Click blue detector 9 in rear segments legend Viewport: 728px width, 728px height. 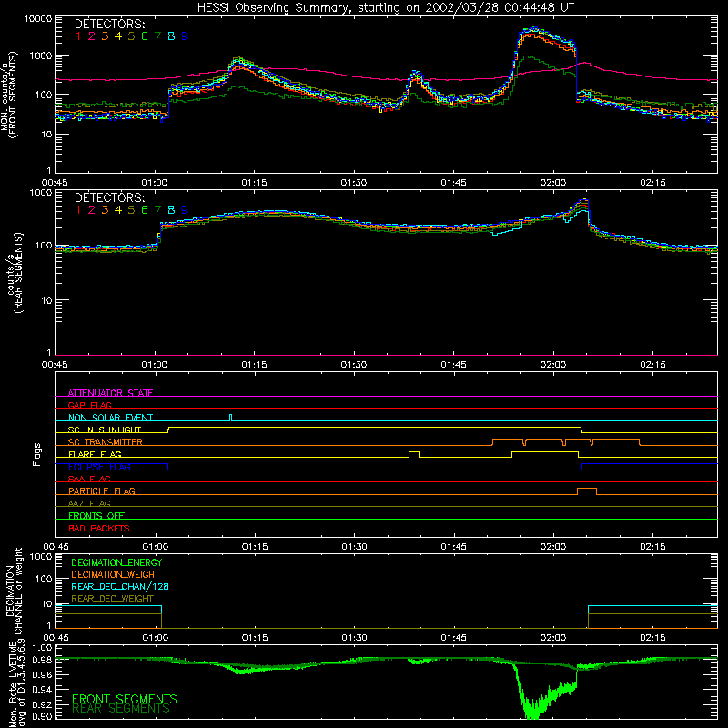coord(185,210)
